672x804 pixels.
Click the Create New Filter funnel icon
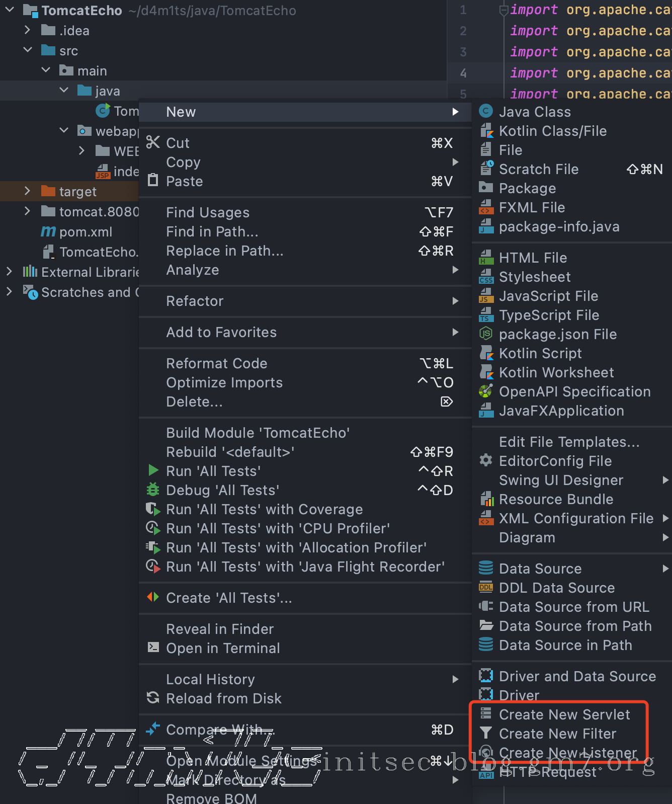coord(486,734)
